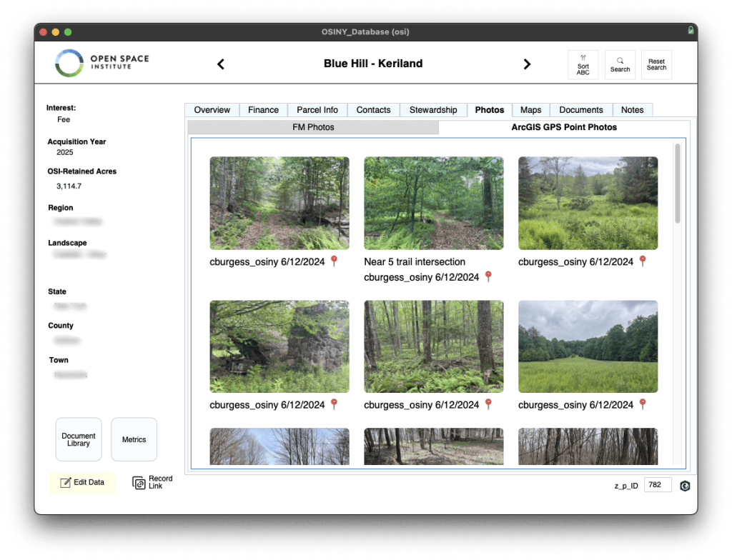732x560 pixels.
Task: Advance to next record using right arrow
Action: (527, 64)
